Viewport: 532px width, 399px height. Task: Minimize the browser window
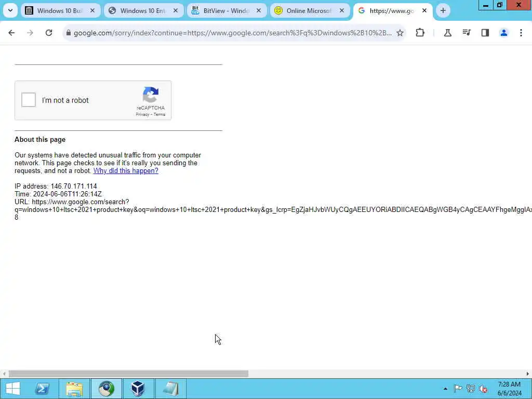click(x=486, y=5)
